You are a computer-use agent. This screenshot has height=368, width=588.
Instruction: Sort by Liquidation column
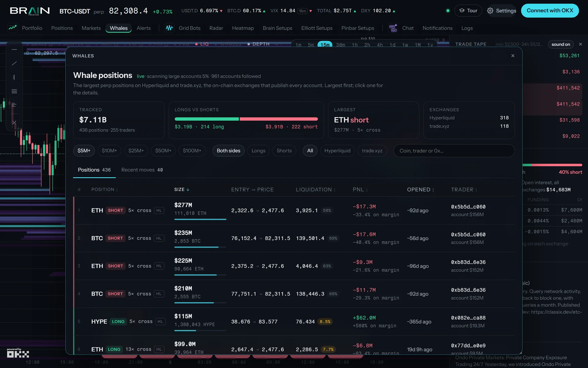pyautogui.click(x=316, y=190)
